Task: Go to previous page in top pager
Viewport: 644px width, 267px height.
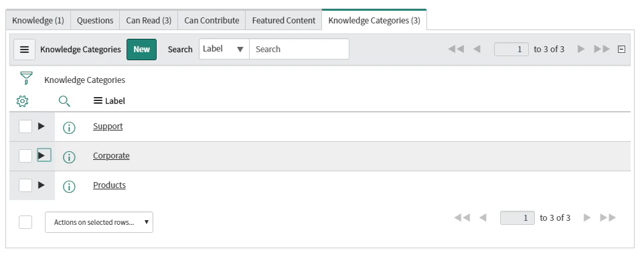Action: (x=477, y=50)
